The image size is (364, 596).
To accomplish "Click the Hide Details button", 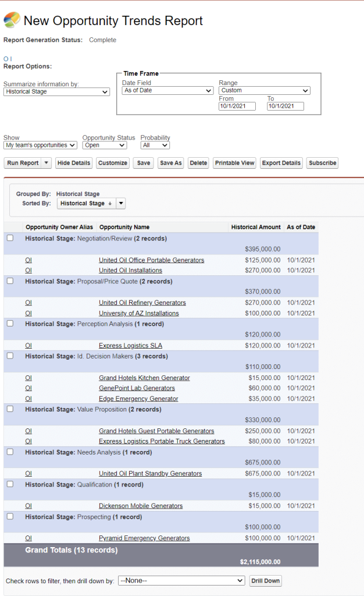I will click(x=74, y=163).
